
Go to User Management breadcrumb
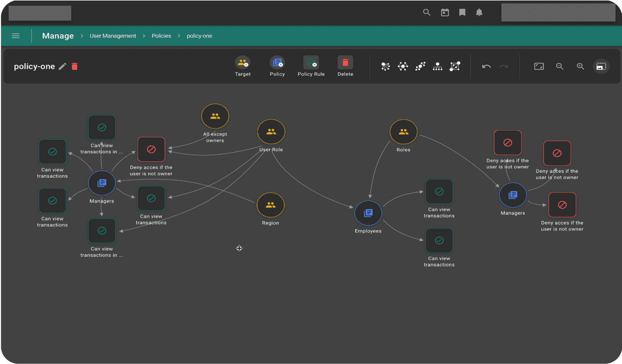click(x=113, y=36)
